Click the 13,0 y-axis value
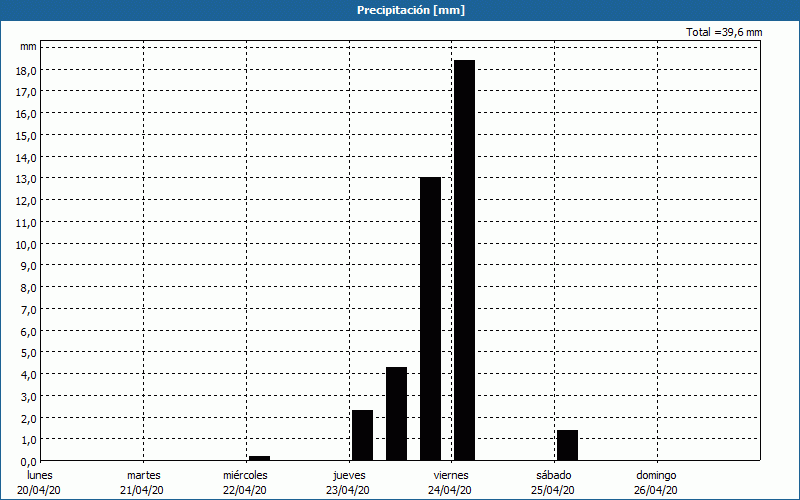Image resolution: width=800 pixels, height=500 pixels. pyautogui.click(x=27, y=179)
